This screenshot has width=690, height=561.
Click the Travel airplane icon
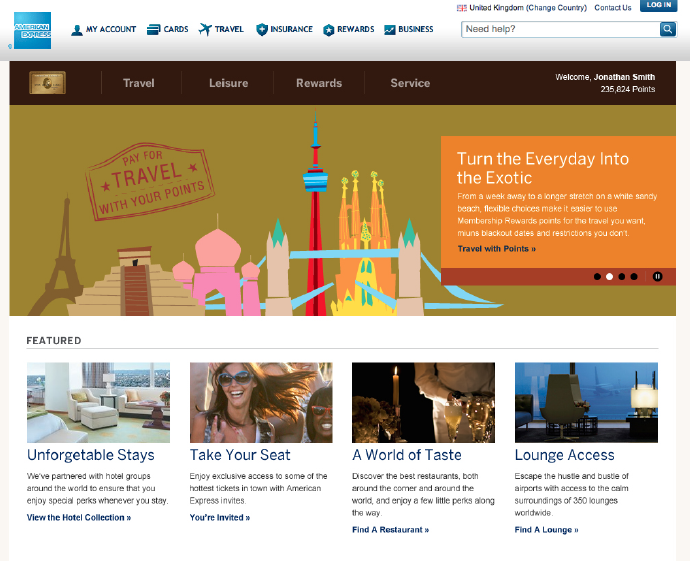[205, 29]
